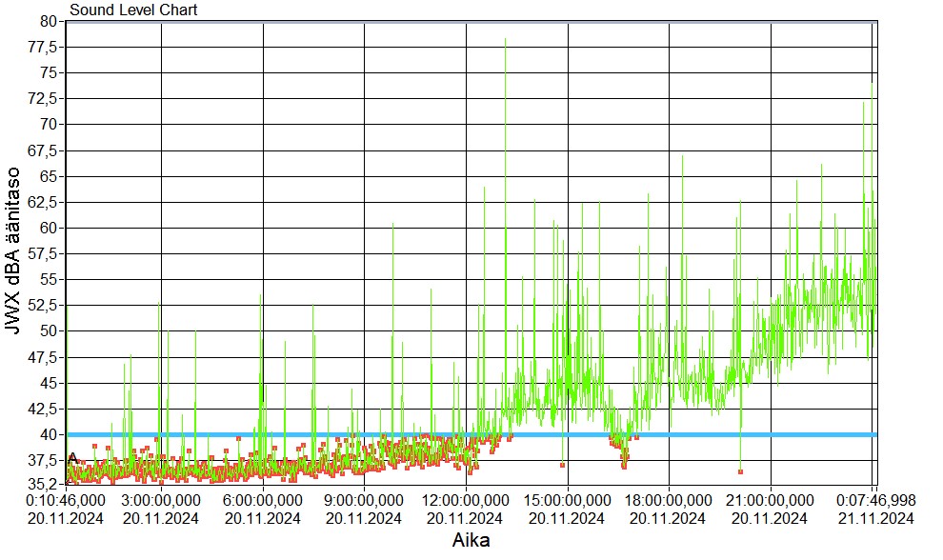This screenshot has width=943, height=560.
Task: Select the 77,5 y-axis tick label
Action: coord(43,47)
